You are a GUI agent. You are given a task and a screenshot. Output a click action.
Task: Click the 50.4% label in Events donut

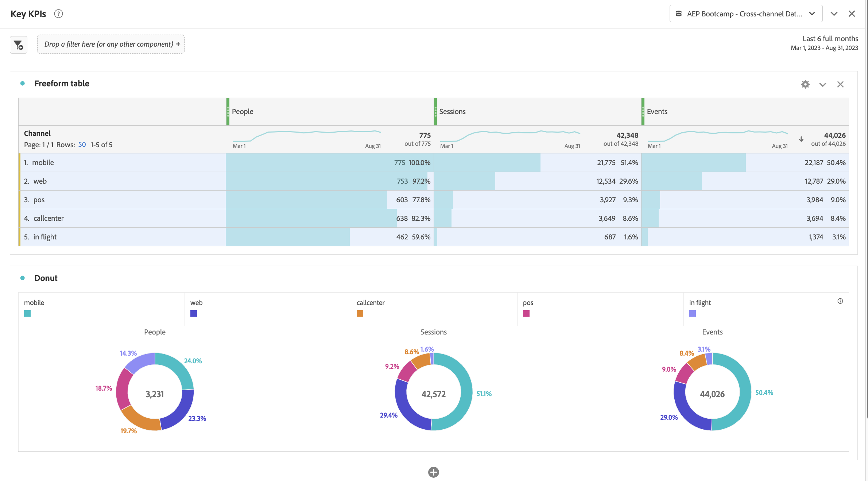pos(764,392)
